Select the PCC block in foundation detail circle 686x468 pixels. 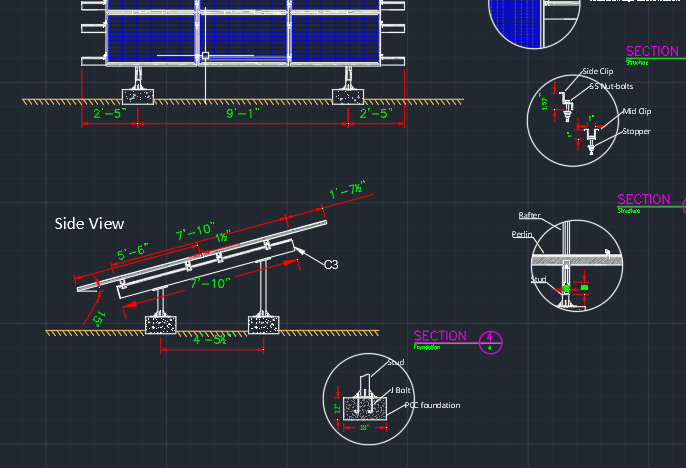click(x=365, y=409)
